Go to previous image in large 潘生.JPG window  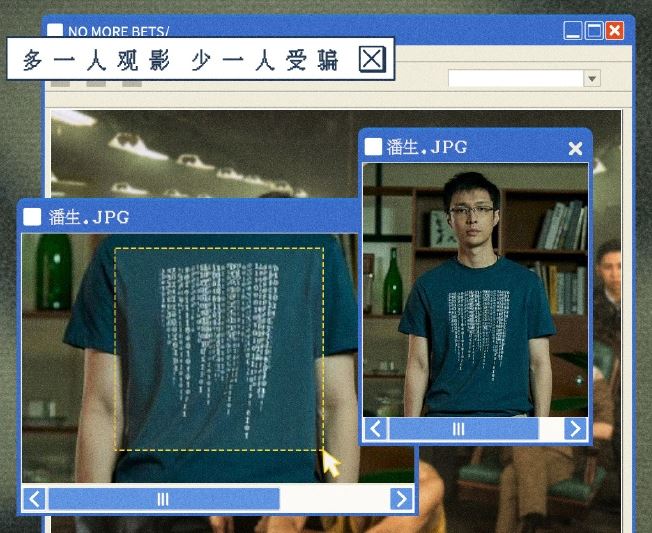click(x=34, y=499)
